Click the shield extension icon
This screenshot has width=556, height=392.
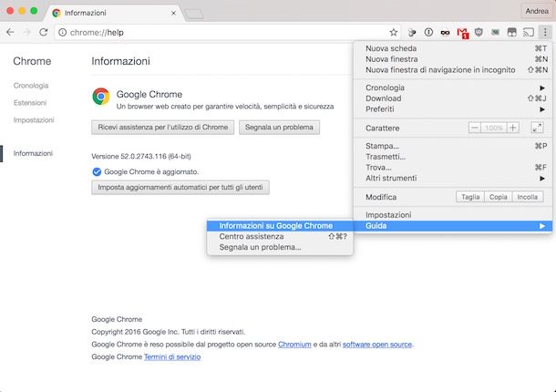pos(479,33)
